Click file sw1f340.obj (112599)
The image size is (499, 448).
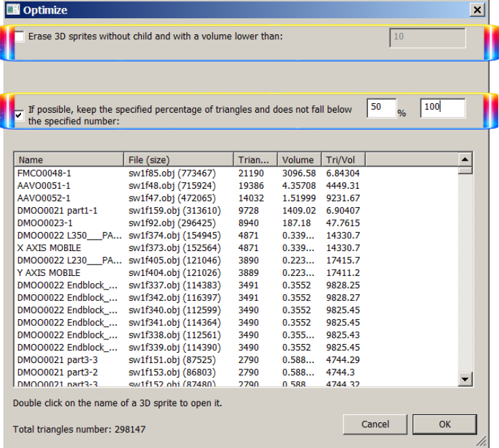point(175,310)
